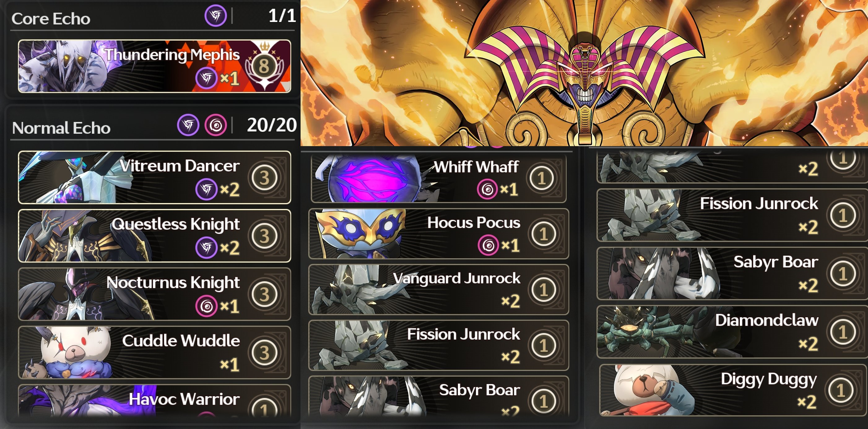
Task: Click the purple icon on Questless Knight card
Action: pos(206,248)
